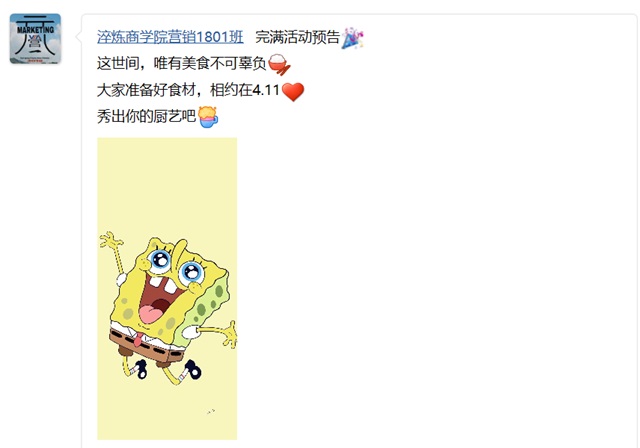The height and width of the screenshot is (448, 640).
Task: Click the speech bubble pointer beside avatar
Action: 78,37
